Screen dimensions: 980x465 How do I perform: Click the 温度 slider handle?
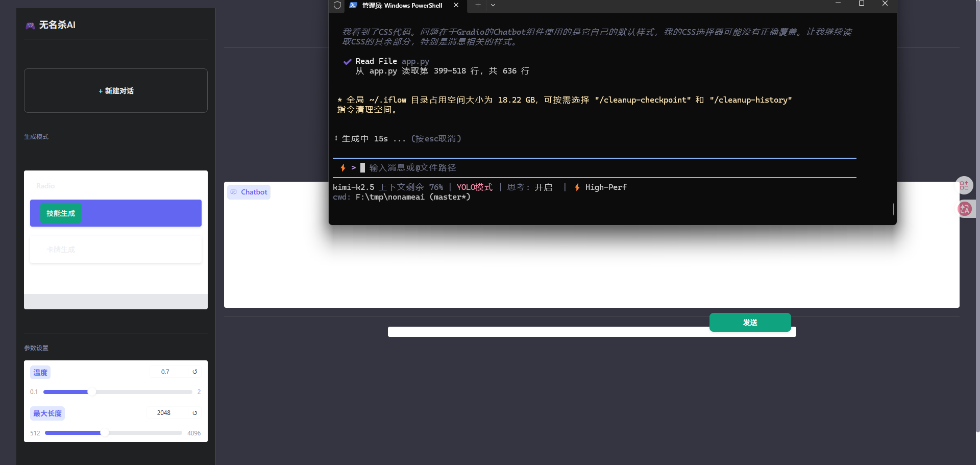click(92, 392)
